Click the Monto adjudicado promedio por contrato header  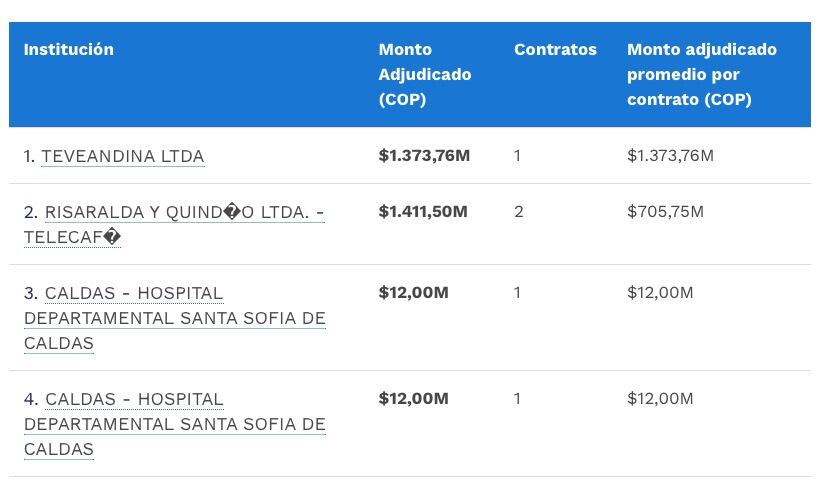click(701, 74)
